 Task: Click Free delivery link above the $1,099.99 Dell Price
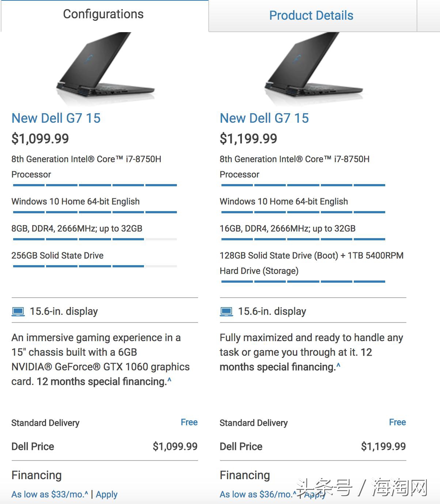pos(189,423)
